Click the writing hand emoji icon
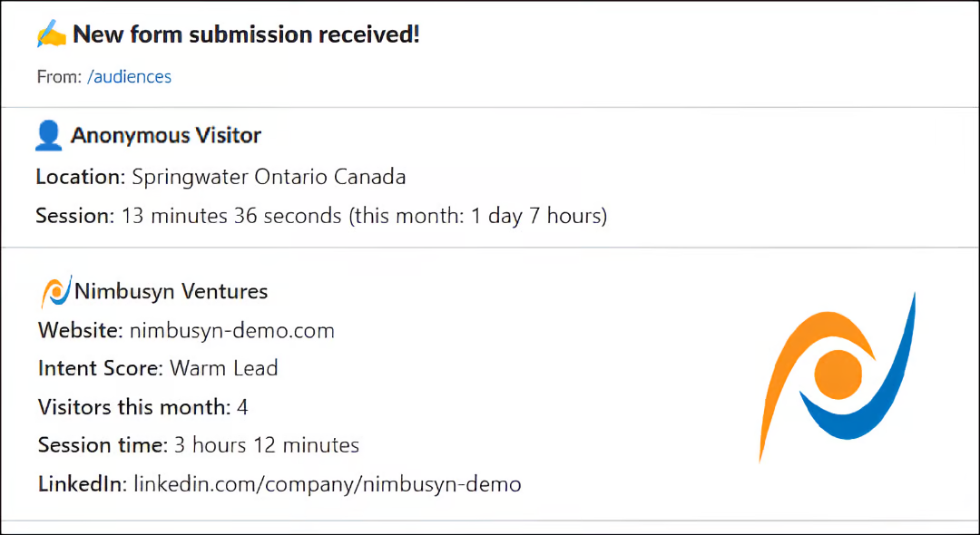Viewport: 980px width, 535px height. pos(52,35)
